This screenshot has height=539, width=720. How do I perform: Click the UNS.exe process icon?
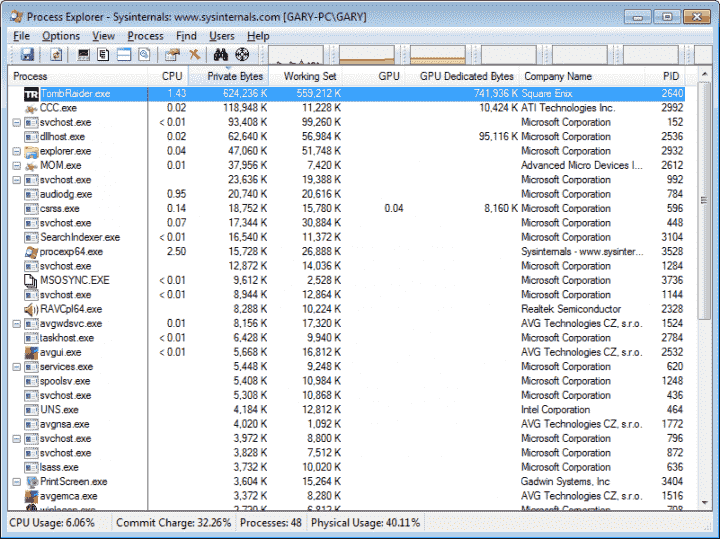[x=31, y=410]
